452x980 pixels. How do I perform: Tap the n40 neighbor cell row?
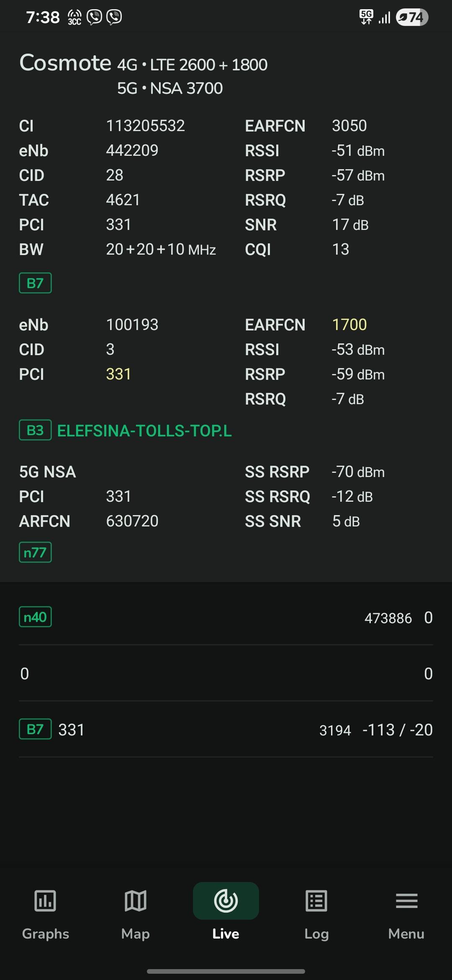click(x=226, y=617)
